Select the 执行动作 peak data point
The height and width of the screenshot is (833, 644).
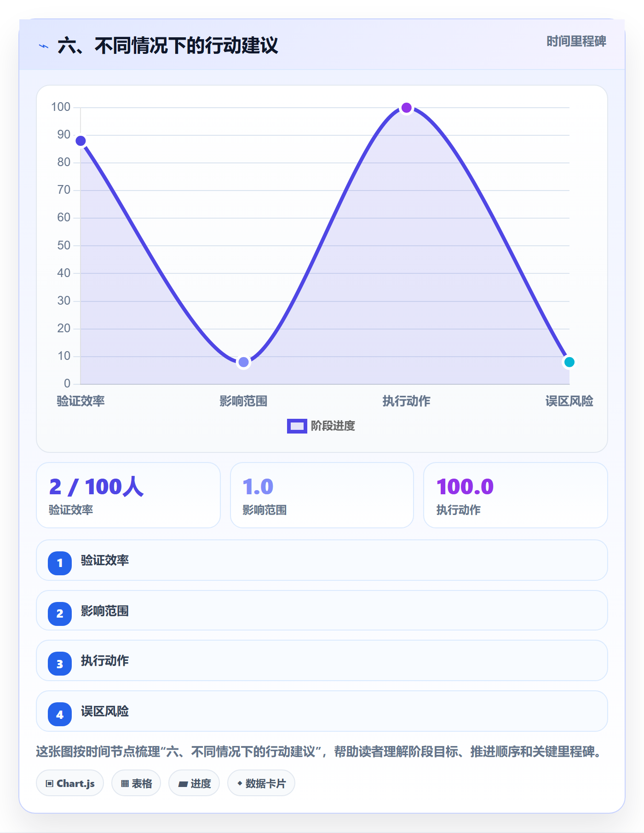pos(407,108)
